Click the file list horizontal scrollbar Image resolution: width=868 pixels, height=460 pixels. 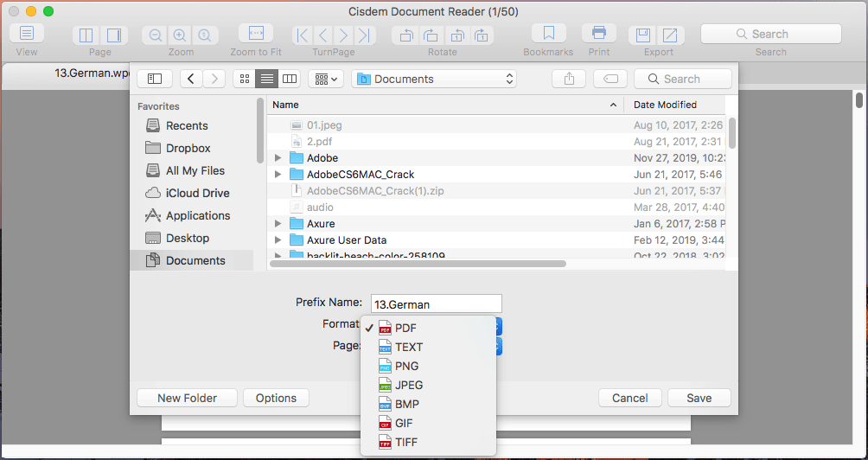(418, 264)
